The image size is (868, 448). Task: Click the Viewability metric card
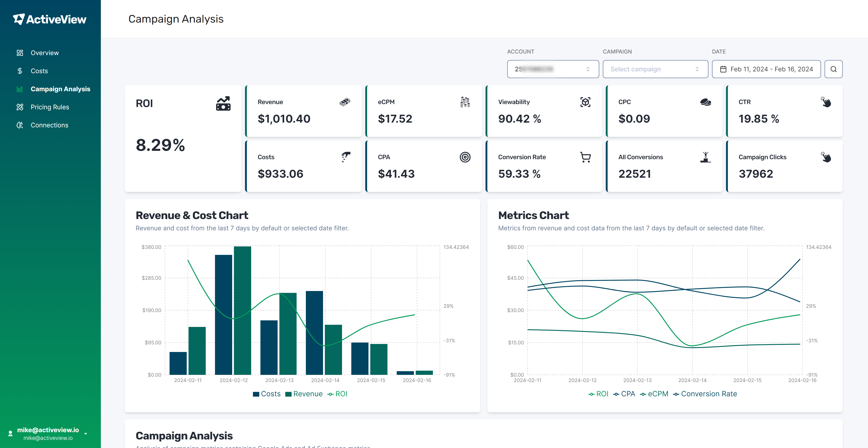click(544, 111)
